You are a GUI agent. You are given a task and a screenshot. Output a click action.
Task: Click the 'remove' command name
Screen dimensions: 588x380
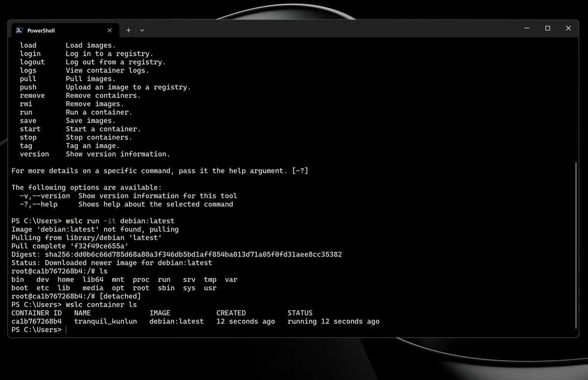pos(32,95)
